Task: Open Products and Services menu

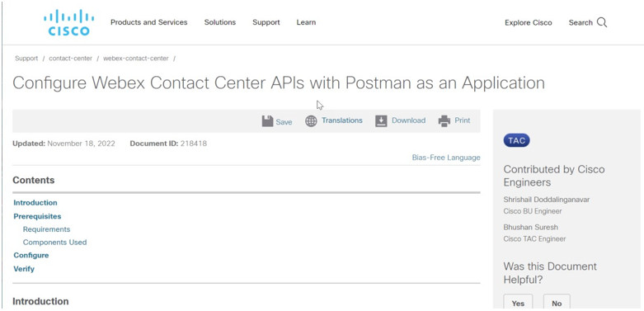Action: click(148, 22)
